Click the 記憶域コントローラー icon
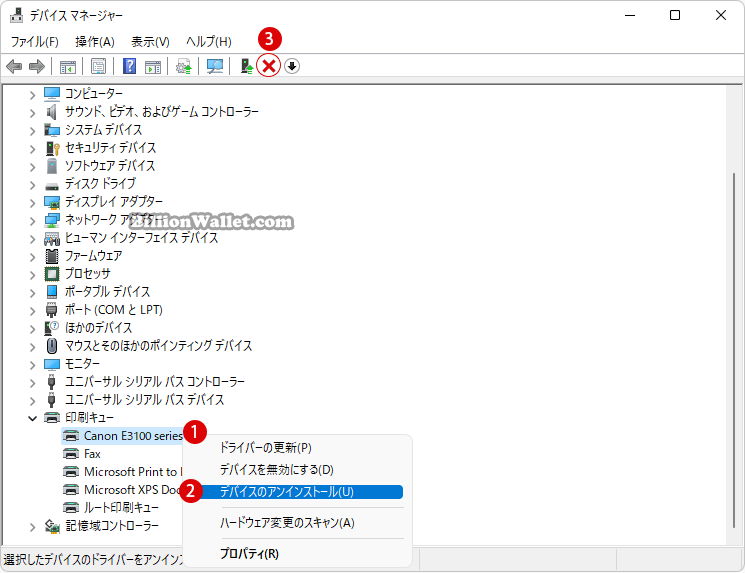Screen dimensions: 745x573 pyautogui.click(x=52, y=526)
